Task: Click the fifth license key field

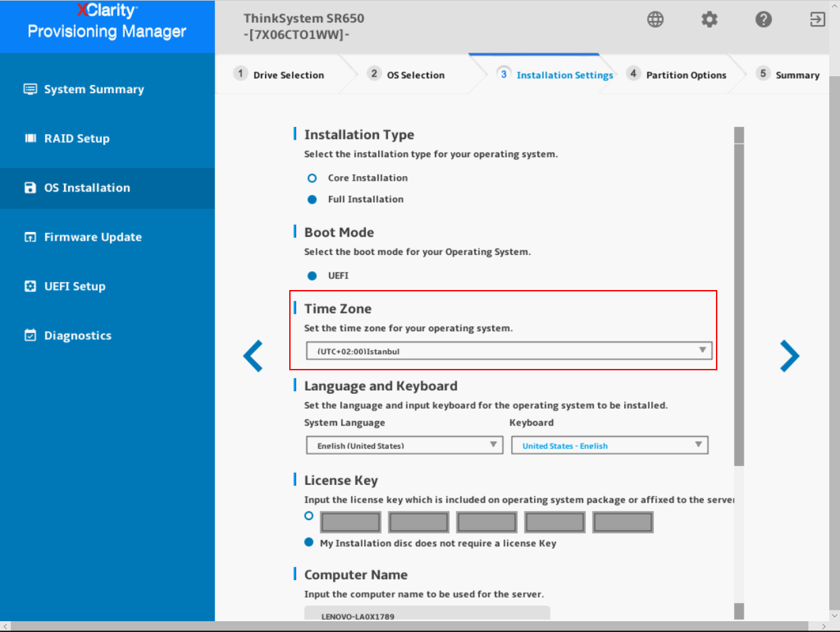Action: [623, 523]
